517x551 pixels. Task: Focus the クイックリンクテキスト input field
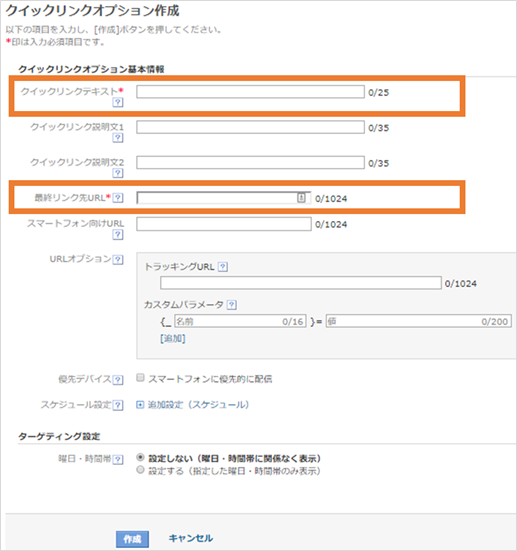click(250, 92)
